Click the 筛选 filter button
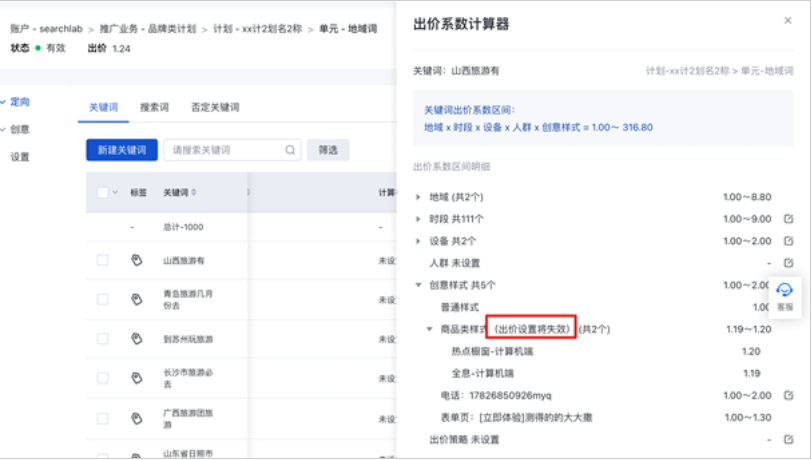 [x=328, y=150]
